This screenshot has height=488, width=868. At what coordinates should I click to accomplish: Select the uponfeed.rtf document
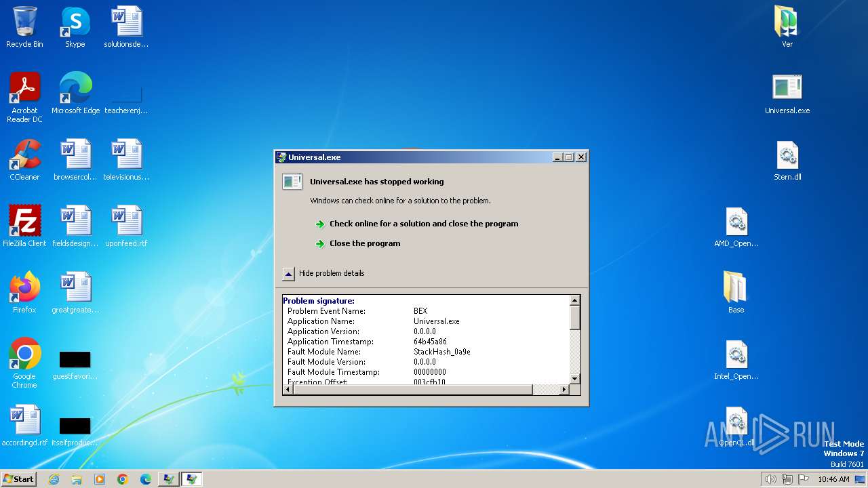pyautogui.click(x=126, y=226)
